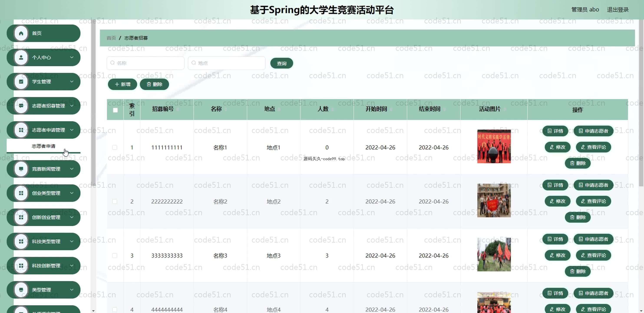Image resolution: width=644 pixels, height=313 pixels.
Task: Open the 志愿者申请 submenu item
Action: coord(43,146)
